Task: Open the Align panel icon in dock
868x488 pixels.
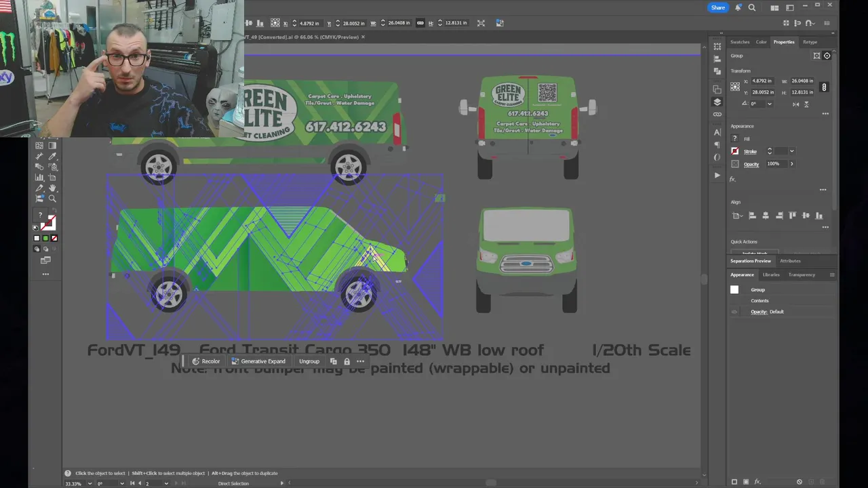Action: pos(717,59)
